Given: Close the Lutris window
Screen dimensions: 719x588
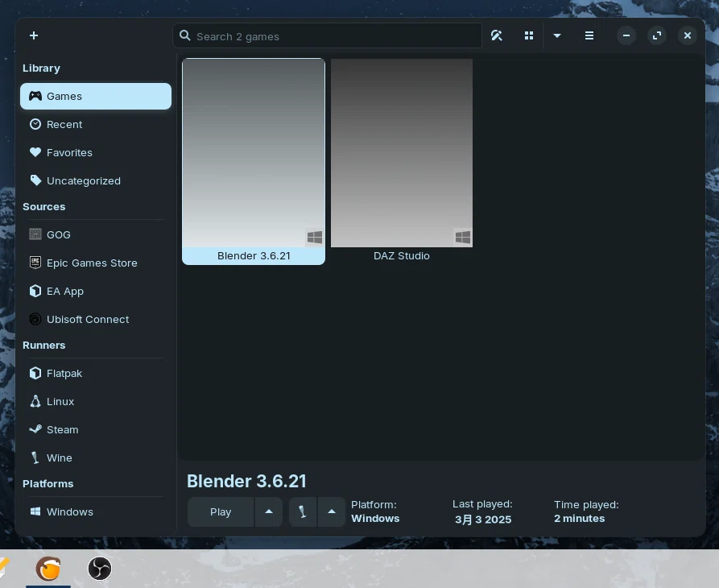Looking at the screenshot, I should (688, 35).
